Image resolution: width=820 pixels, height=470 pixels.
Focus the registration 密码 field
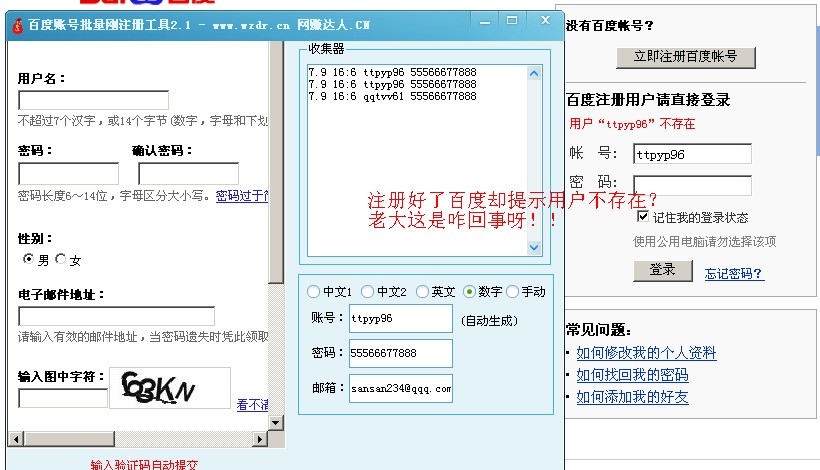tap(69, 173)
